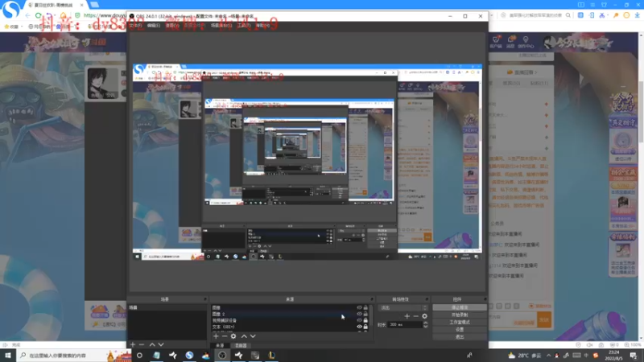Image resolution: width=644 pixels, height=362 pixels.
Task: Increase transition duration with up stepper
Action: (426, 323)
